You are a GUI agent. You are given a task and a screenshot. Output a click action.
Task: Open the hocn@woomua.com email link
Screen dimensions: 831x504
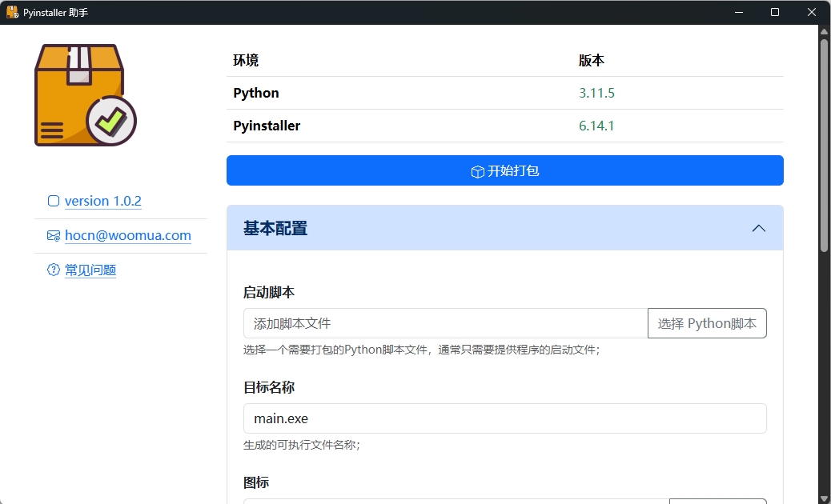(128, 235)
